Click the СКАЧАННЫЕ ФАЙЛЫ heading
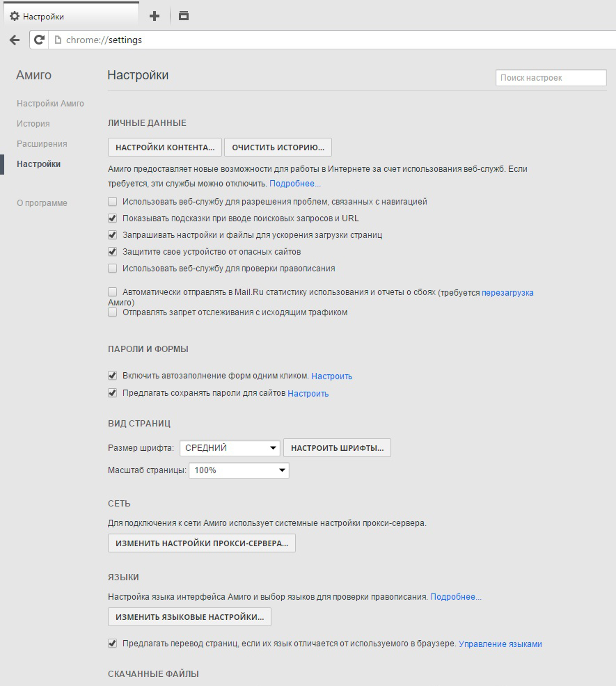 tap(153, 673)
